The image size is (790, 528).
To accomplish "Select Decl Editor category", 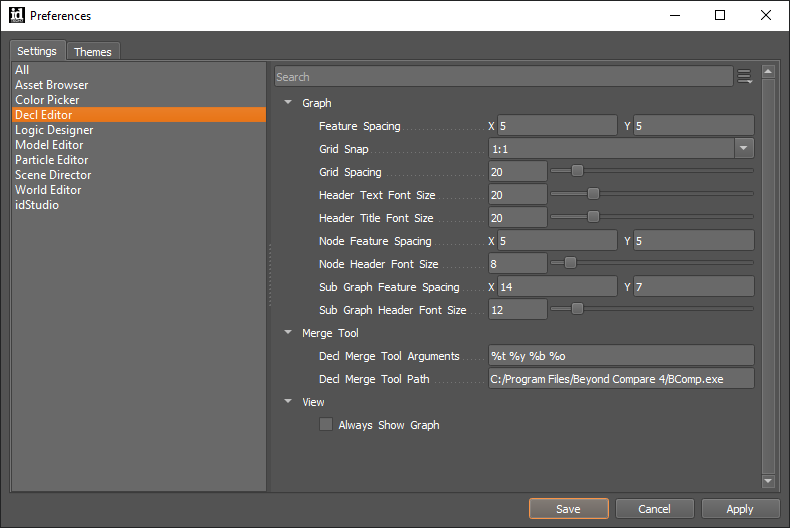I will (x=139, y=115).
